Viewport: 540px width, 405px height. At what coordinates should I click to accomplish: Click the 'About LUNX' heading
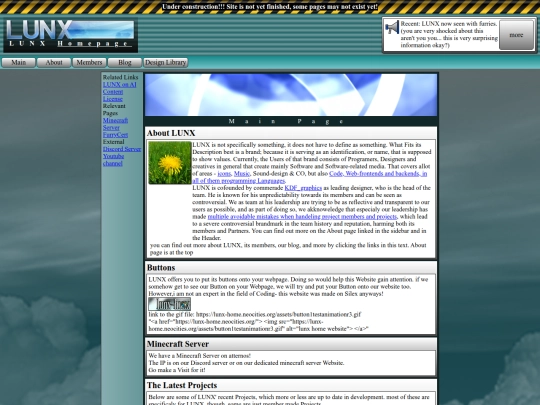[171, 133]
